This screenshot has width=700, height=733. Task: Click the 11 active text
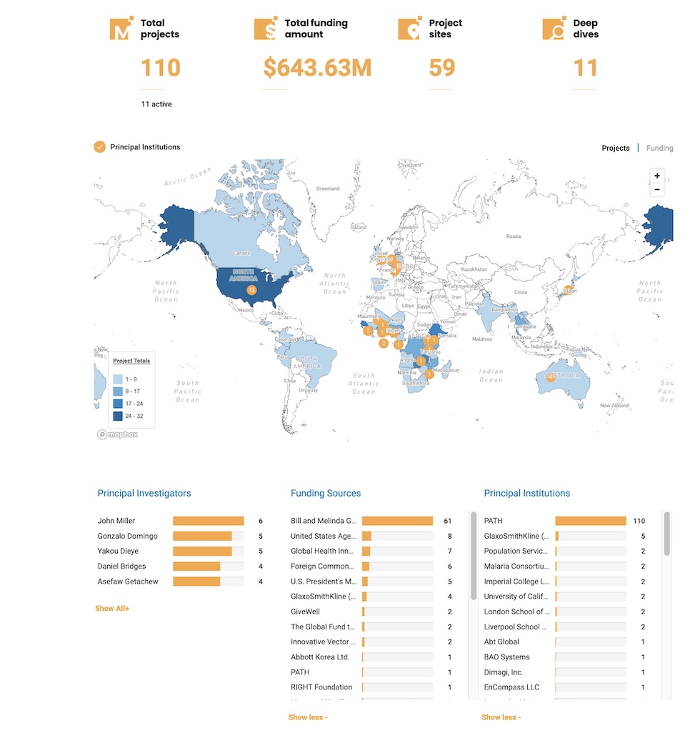[156, 104]
